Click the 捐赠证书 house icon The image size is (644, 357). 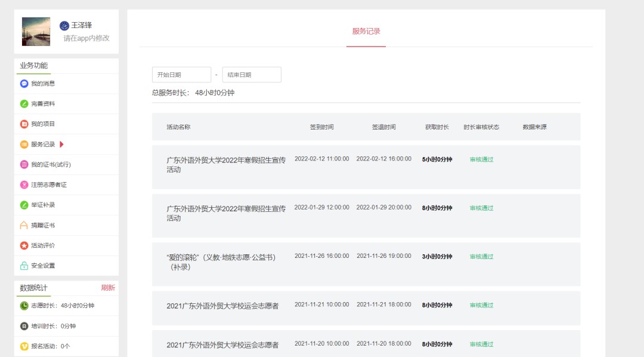pyautogui.click(x=24, y=226)
